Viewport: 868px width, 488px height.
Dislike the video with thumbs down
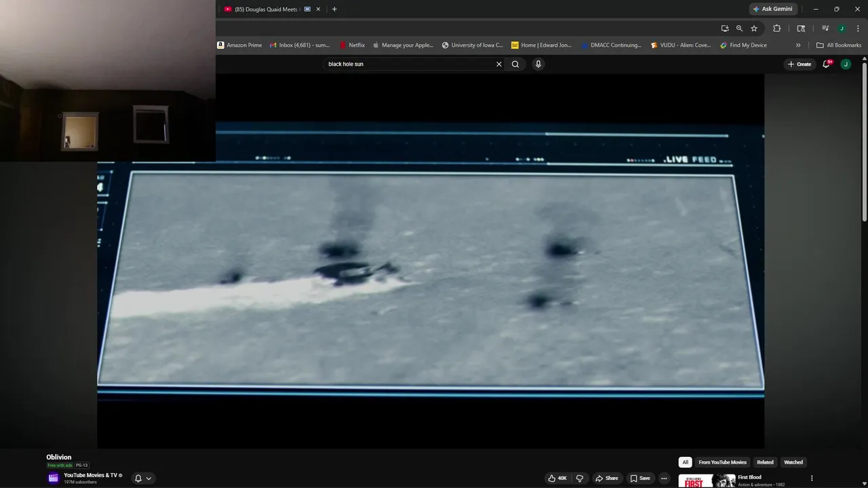[x=580, y=479]
